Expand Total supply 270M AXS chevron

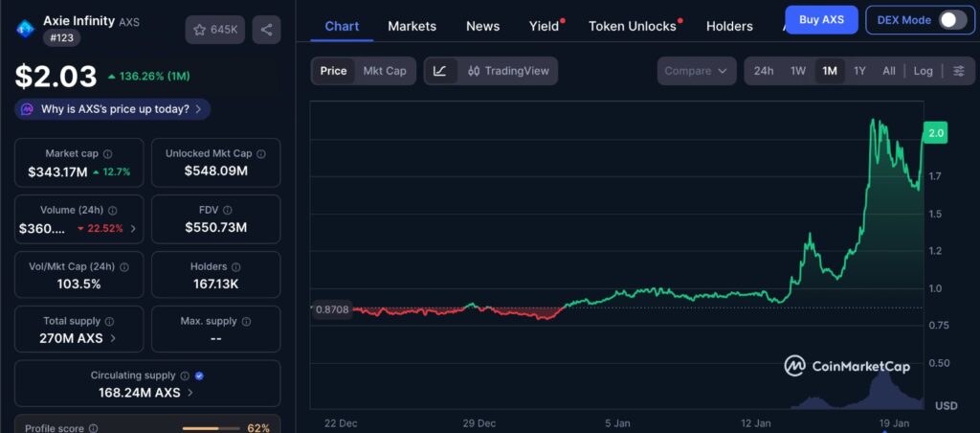point(113,338)
